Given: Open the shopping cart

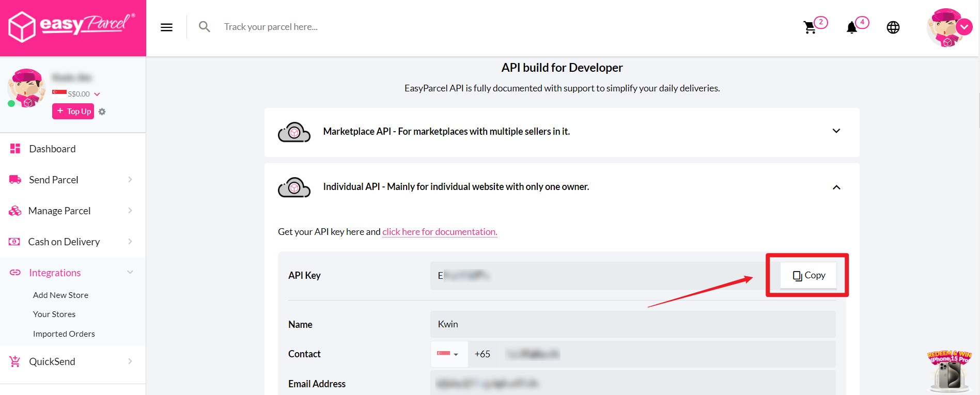Looking at the screenshot, I should [x=810, y=27].
